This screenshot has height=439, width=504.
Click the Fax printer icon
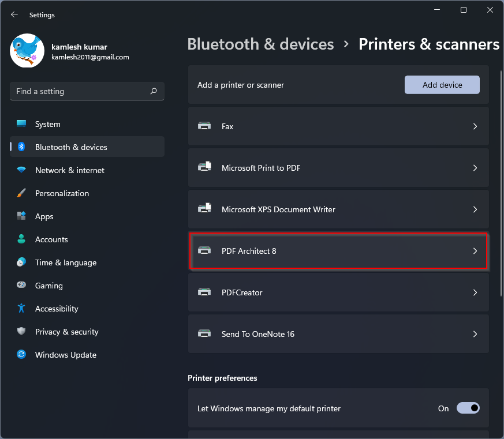(204, 126)
